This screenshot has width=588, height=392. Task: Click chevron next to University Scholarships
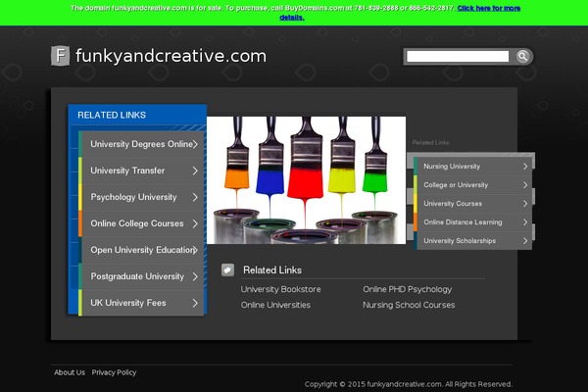coord(525,241)
